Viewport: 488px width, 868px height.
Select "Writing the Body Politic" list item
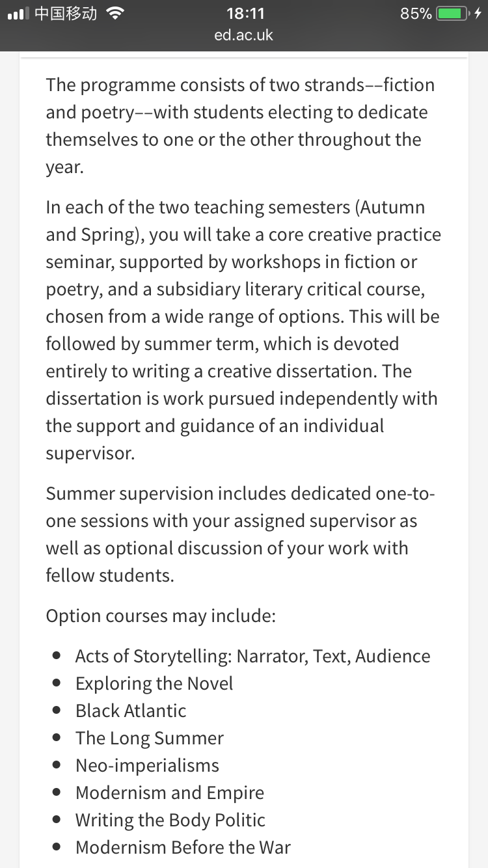170,820
